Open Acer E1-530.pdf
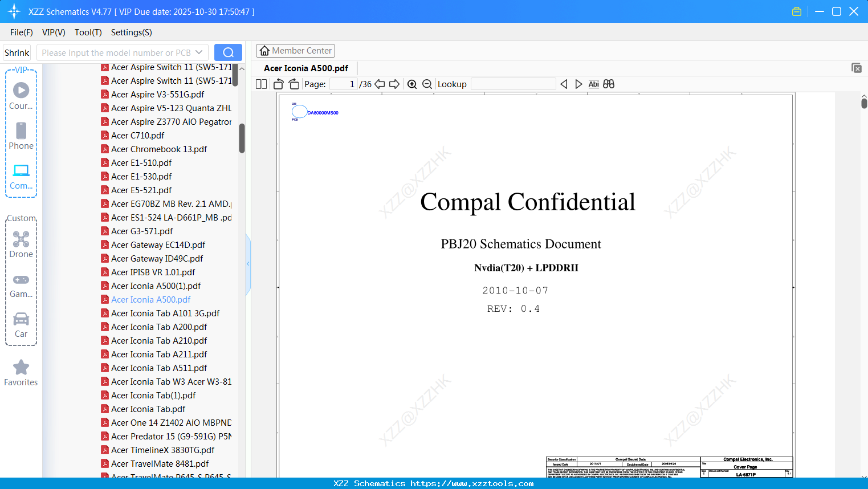Image resolution: width=868 pixels, height=489 pixels. pos(141,176)
